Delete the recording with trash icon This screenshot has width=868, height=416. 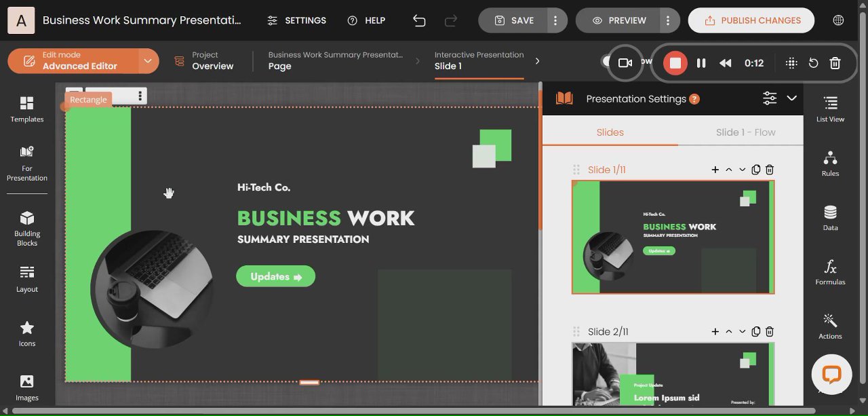835,63
